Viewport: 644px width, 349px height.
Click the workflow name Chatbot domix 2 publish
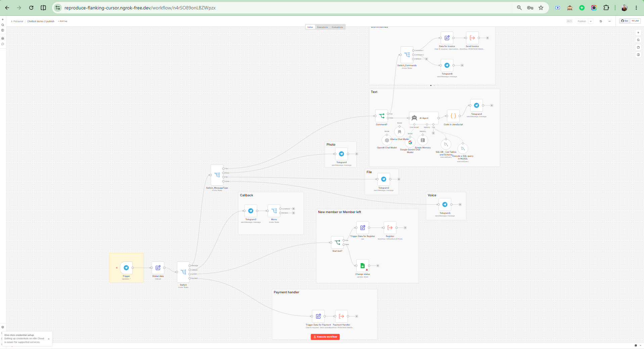(41, 21)
